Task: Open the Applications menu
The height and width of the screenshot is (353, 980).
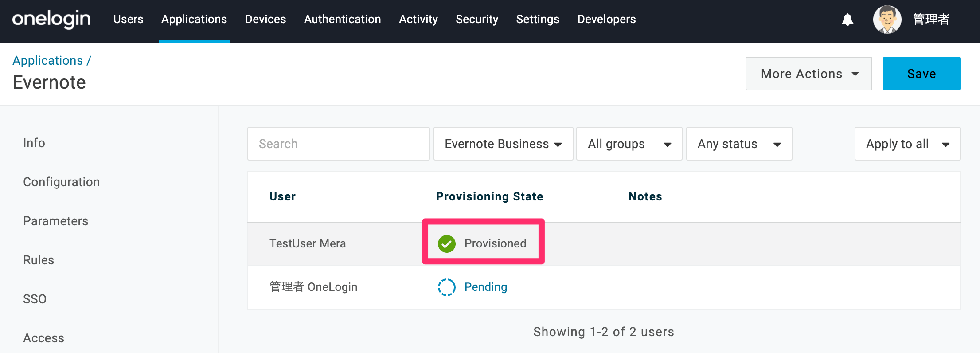Action: [x=194, y=20]
